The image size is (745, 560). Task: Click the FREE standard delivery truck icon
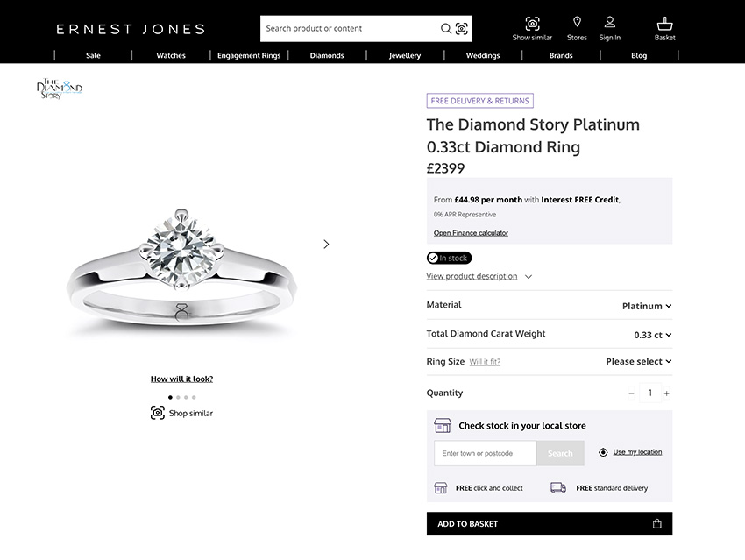558,487
